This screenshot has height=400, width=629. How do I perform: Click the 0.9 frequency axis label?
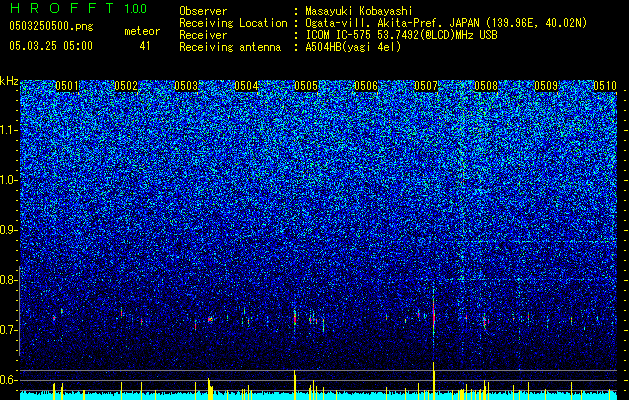tap(9, 230)
